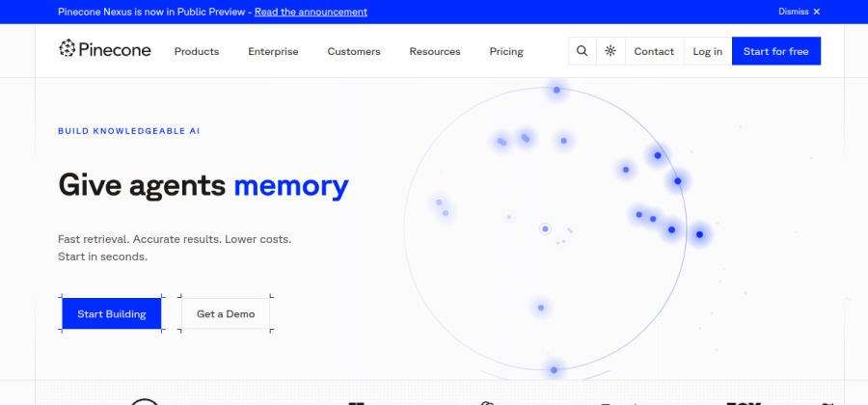Image resolution: width=868 pixels, height=405 pixels.
Task: Go to the Pricing page
Action: point(506,51)
